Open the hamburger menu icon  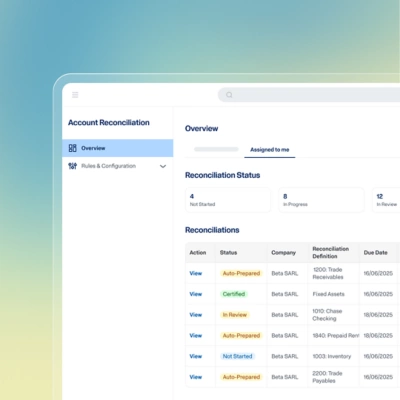coord(75,95)
